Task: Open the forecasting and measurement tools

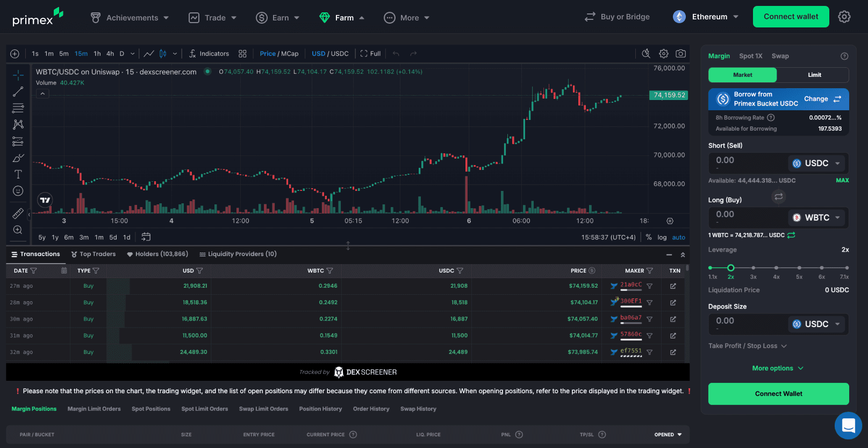Action: [x=18, y=141]
